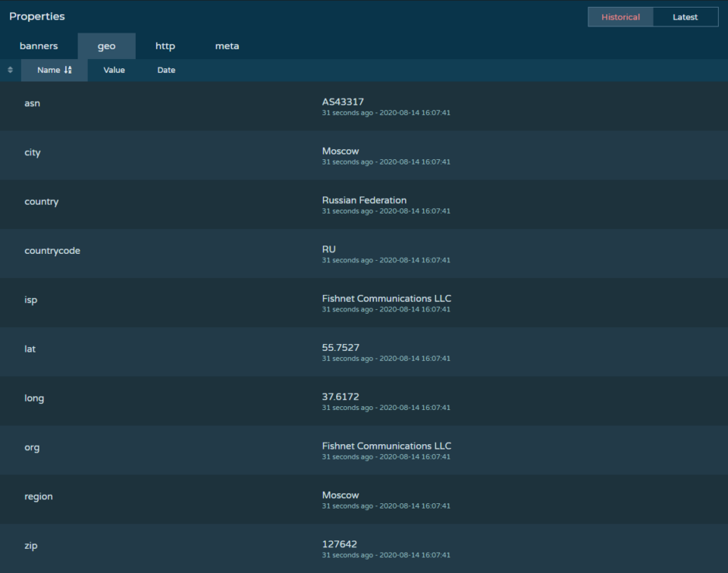Sort by the Date column
Image resolution: width=728 pixels, height=573 pixels.
[x=166, y=70]
